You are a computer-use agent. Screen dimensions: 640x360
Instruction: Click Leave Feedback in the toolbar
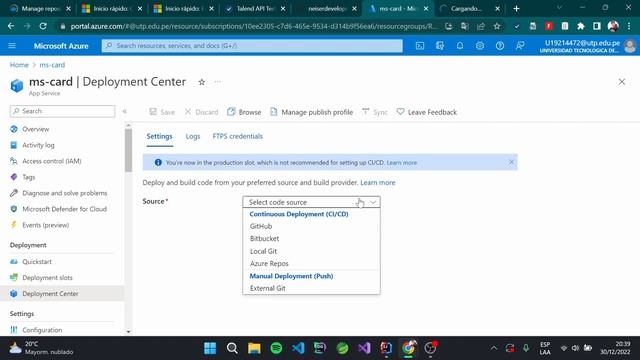point(427,112)
